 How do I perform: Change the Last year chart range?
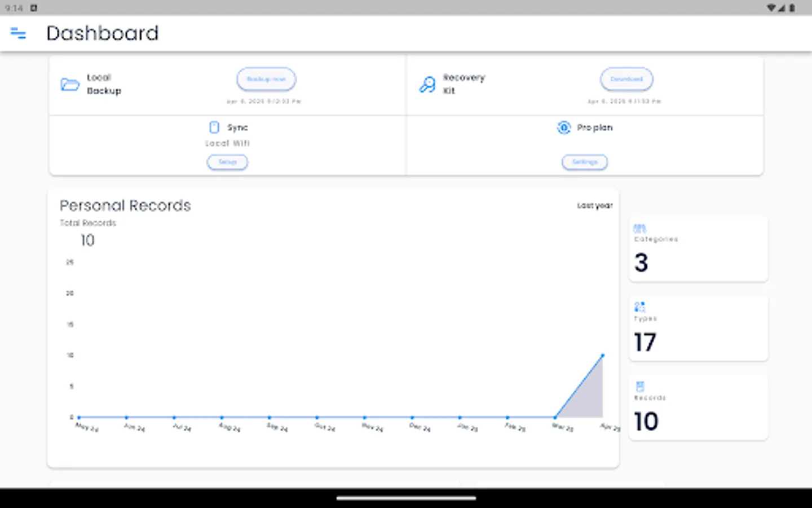(x=595, y=205)
